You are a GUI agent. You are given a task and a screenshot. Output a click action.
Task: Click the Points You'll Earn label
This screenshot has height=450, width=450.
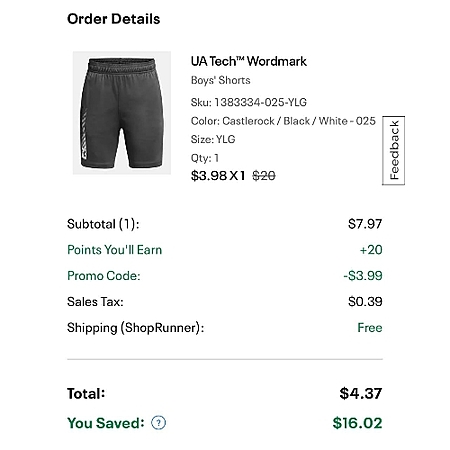click(115, 250)
